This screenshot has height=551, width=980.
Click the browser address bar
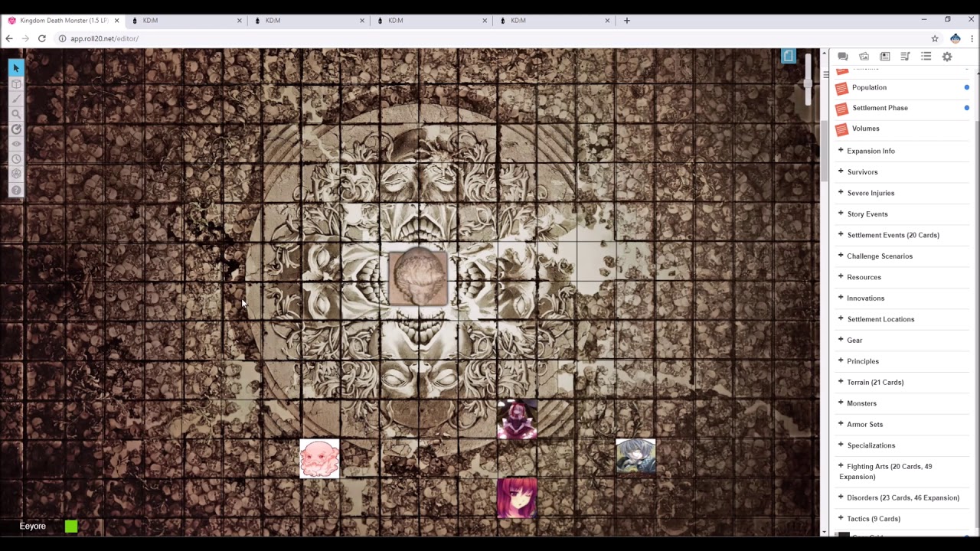490,38
